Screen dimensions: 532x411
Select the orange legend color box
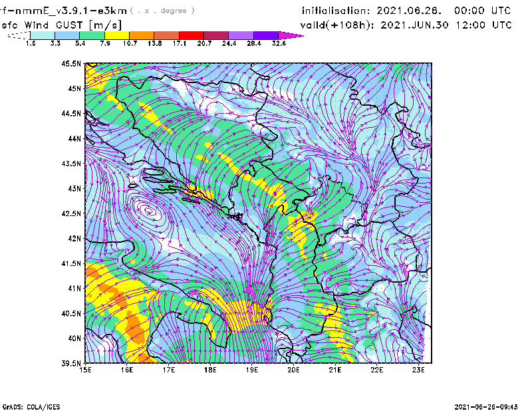point(142,35)
